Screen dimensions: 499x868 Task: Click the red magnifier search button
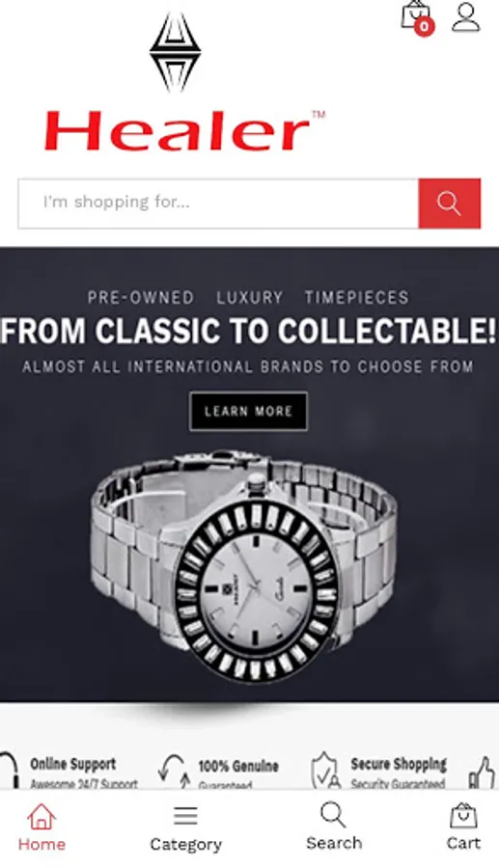(449, 203)
